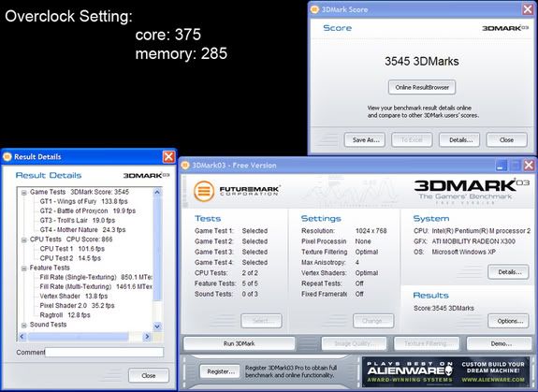Launch the Demo button
This screenshot has height=392, width=538.
click(x=500, y=343)
